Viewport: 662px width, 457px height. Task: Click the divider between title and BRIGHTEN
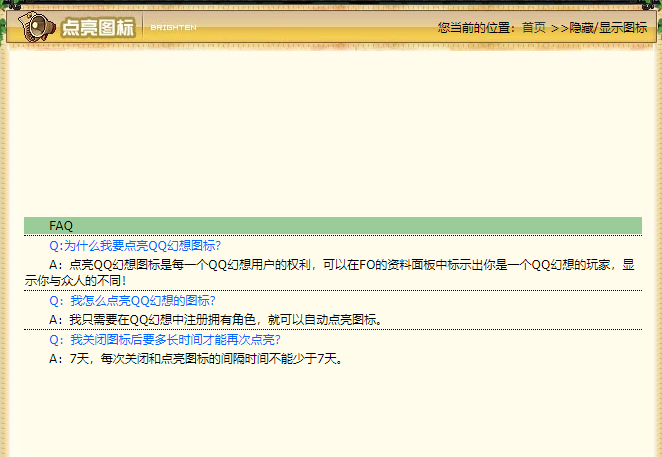[143, 27]
